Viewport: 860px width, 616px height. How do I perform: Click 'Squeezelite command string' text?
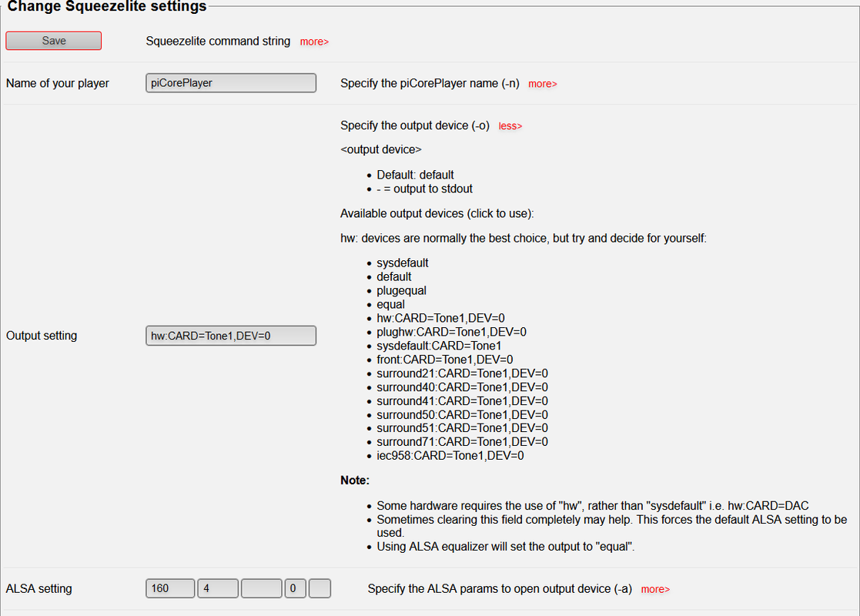[219, 41]
